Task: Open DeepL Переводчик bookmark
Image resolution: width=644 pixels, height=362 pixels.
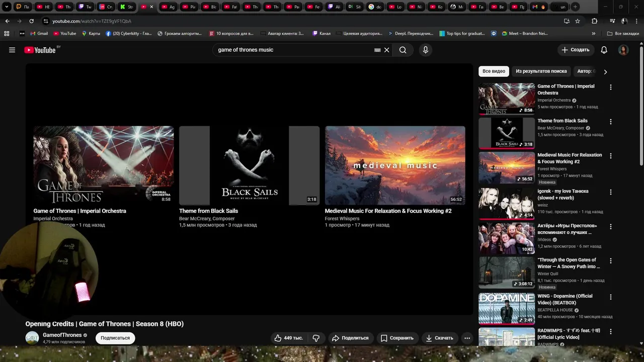Action: coord(411,34)
